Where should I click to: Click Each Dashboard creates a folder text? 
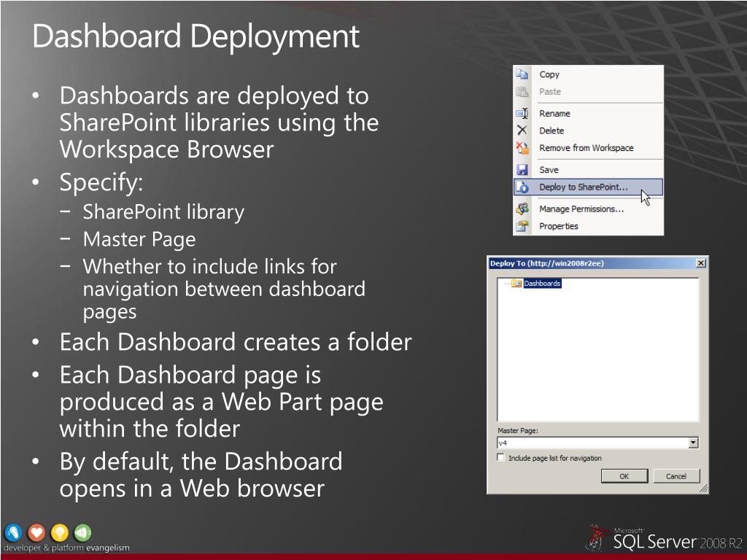236,342
